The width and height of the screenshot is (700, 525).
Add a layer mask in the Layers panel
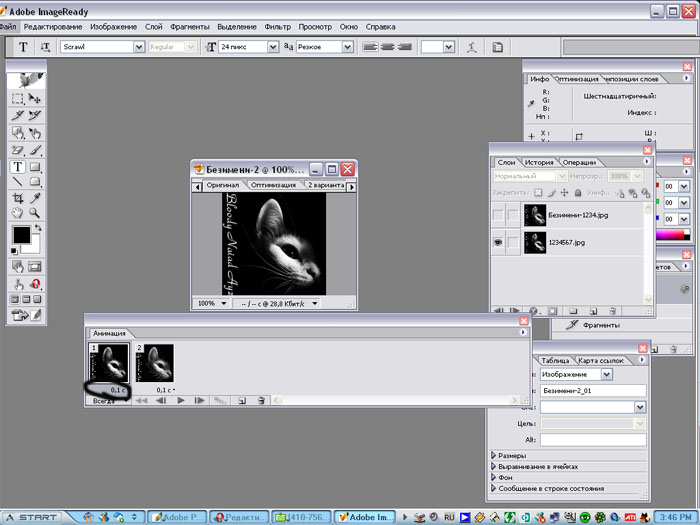[553, 311]
